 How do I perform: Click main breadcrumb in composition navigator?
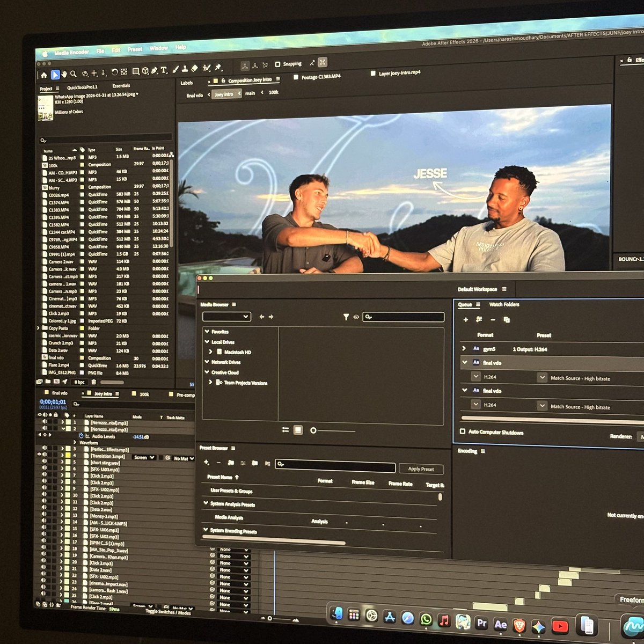click(x=250, y=93)
